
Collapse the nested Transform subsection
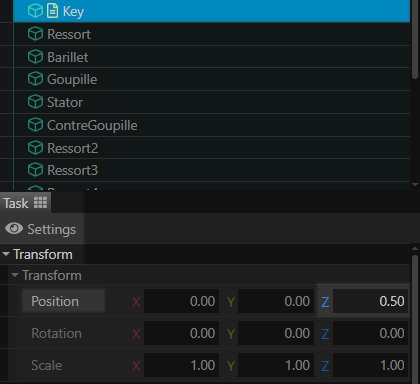click(x=14, y=275)
